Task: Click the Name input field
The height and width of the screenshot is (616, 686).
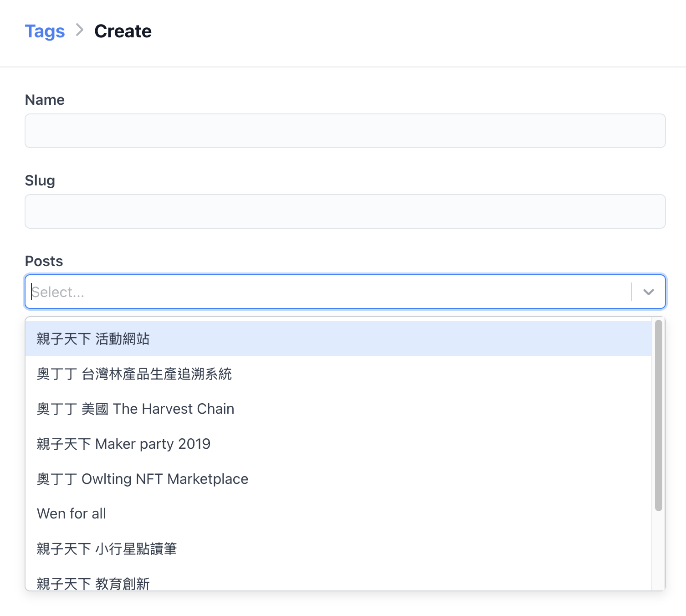Action: 345,131
